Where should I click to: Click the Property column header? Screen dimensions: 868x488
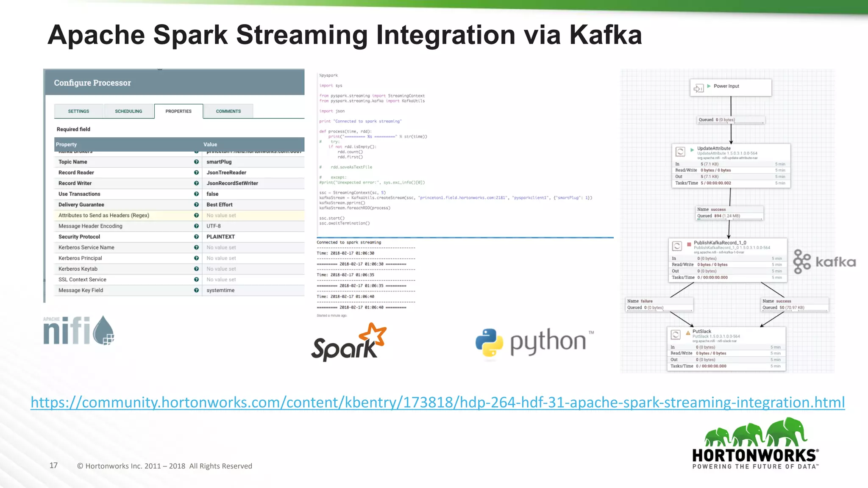tap(128, 144)
